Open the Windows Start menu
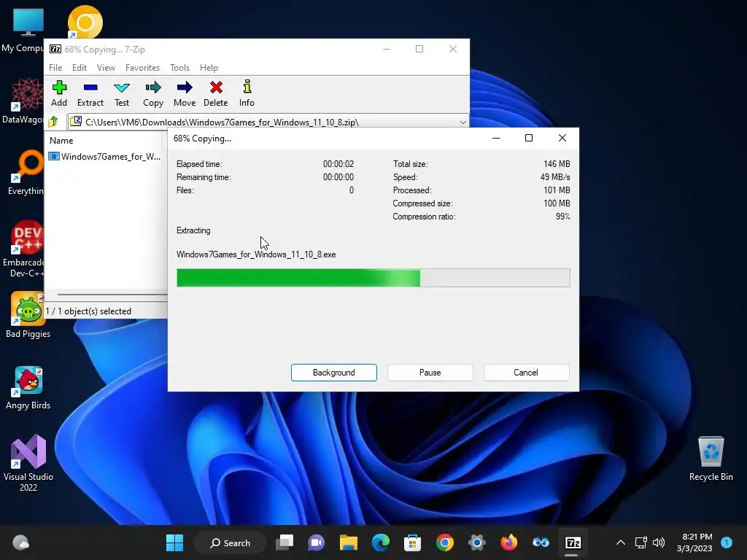The width and height of the screenshot is (747, 560). point(174,542)
